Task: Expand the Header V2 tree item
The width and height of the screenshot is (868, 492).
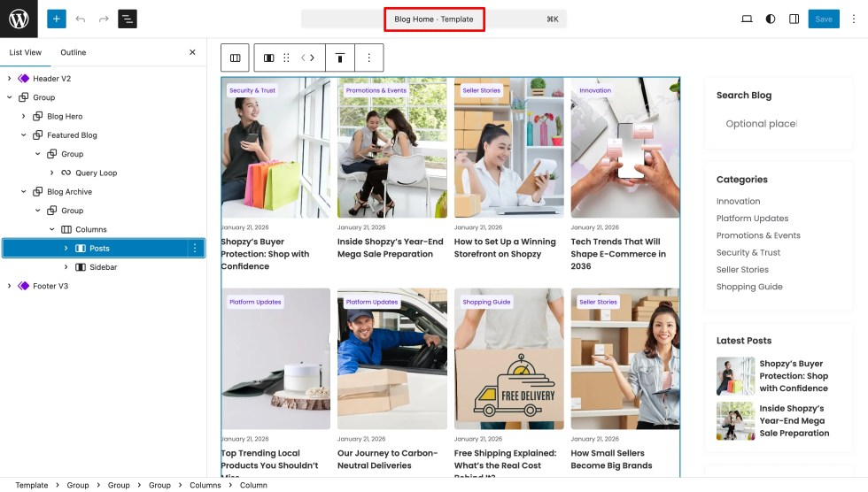Action: 10,79
